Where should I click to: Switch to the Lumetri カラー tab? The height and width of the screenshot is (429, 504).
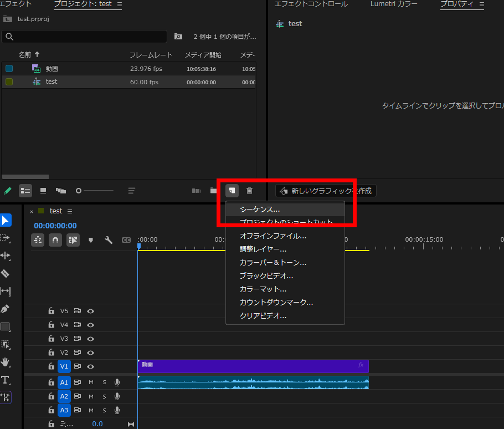[x=394, y=3]
